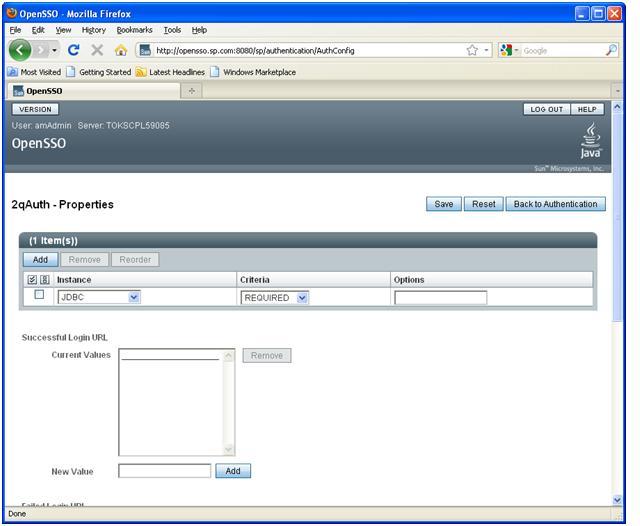Save the 2qAuth properties

(444, 204)
